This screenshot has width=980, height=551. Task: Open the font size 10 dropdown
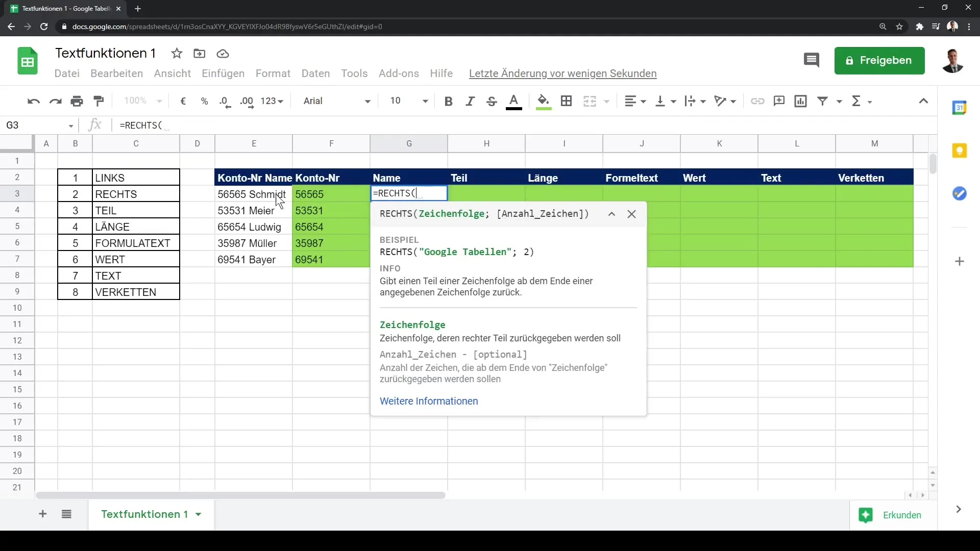click(409, 101)
